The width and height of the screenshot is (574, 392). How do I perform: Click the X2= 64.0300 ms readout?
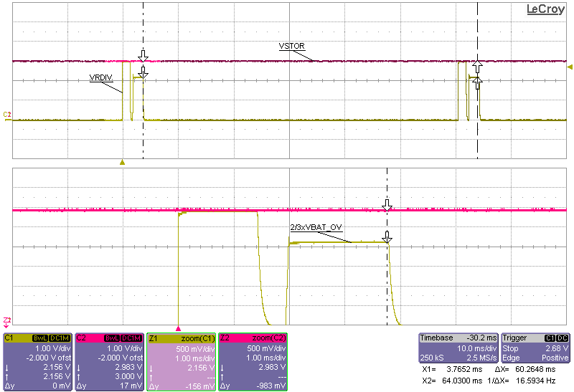pyautogui.click(x=452, y=381)
